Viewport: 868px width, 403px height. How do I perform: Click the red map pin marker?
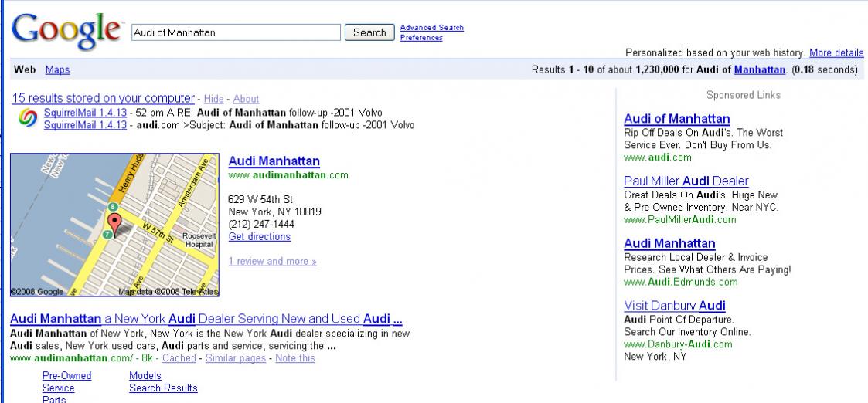[113, 225]
